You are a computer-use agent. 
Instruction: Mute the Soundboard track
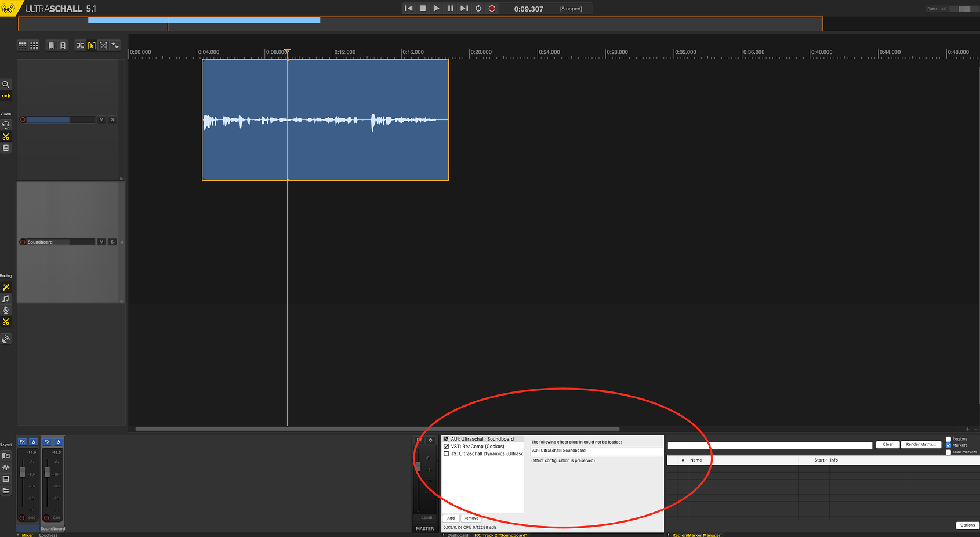click(x=101, y=242)
